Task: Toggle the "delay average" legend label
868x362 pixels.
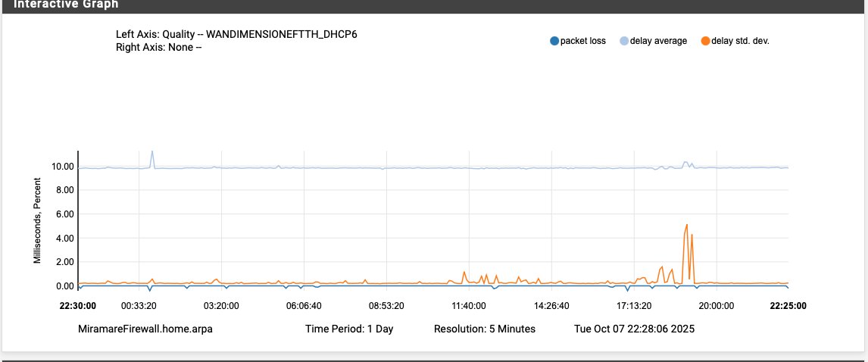Action: 658,41
